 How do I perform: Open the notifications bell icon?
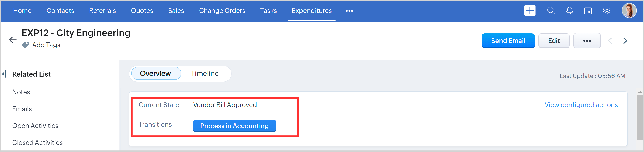point(569,11)
